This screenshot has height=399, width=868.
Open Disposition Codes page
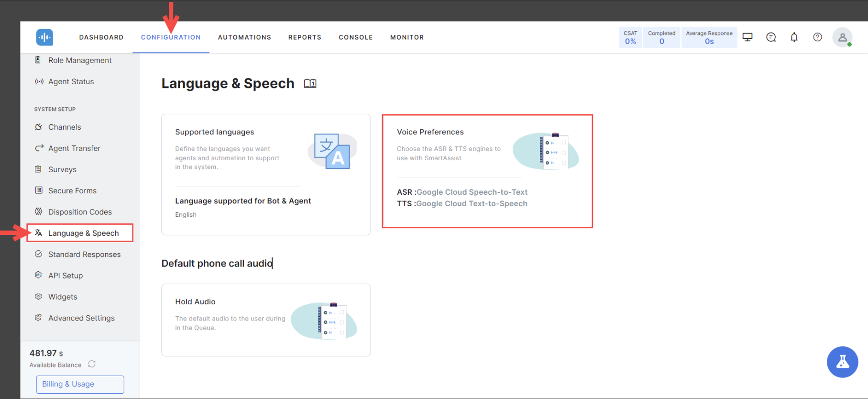tap(80, 212)
